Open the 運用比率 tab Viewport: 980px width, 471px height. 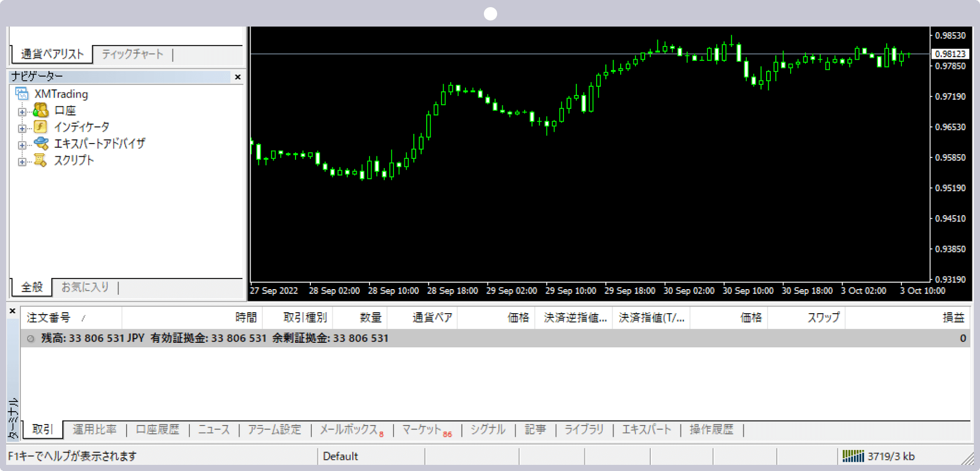click(94, 430)
